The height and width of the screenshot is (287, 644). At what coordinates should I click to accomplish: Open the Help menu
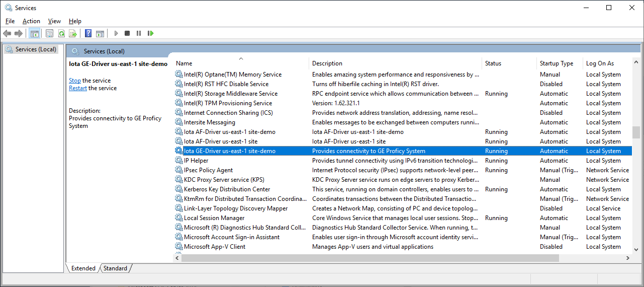pos(75,21)
